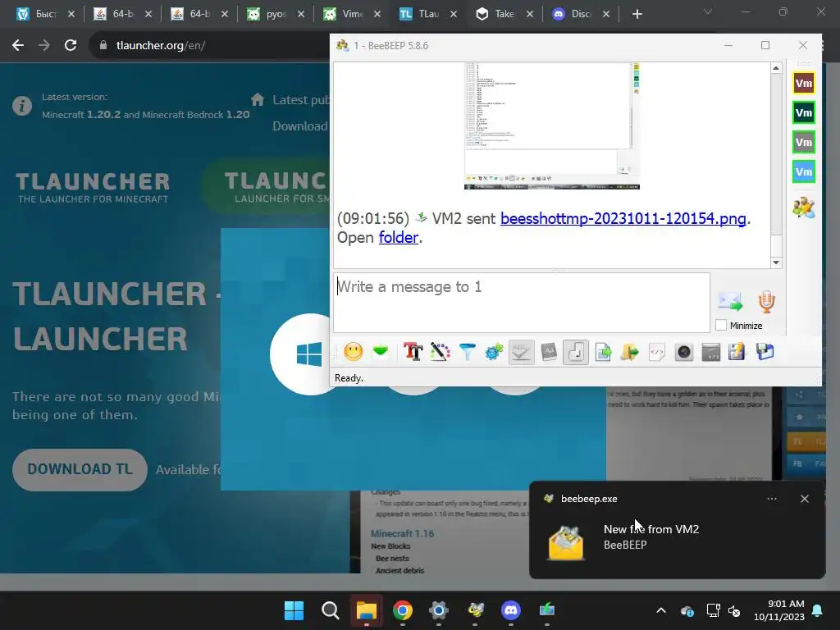Open chat settings via blue gears icon
The image size is (840, 630).
click(494, 352)
